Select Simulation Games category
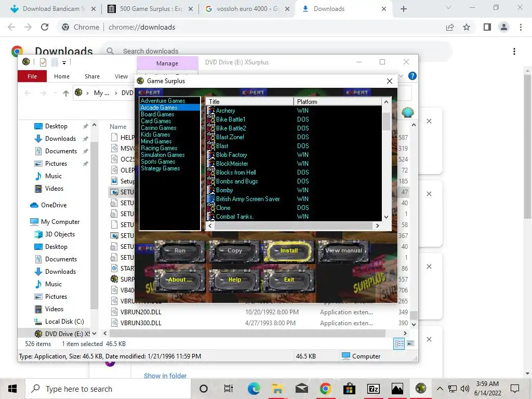Image resolution: width=532 pixels, height=399 pixels. 163,155
